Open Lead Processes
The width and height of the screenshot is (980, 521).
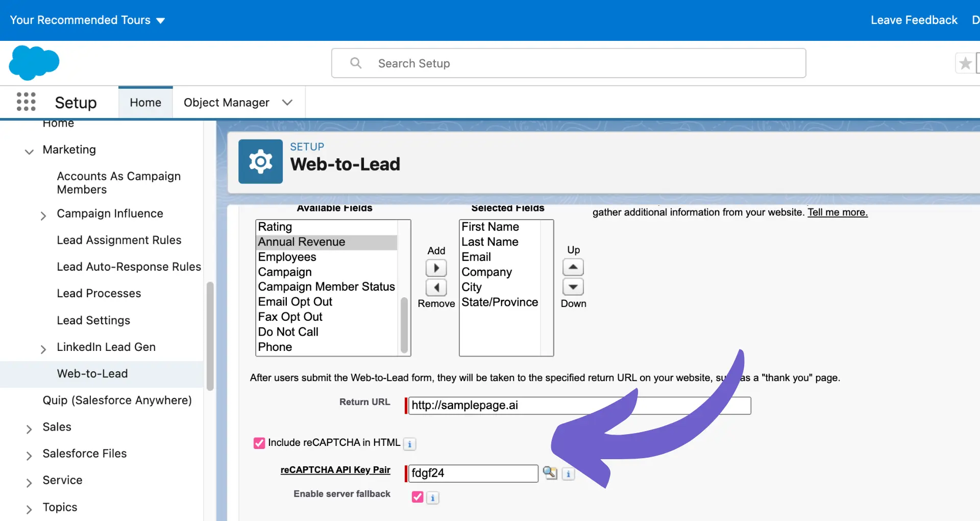tap(99, 293)
